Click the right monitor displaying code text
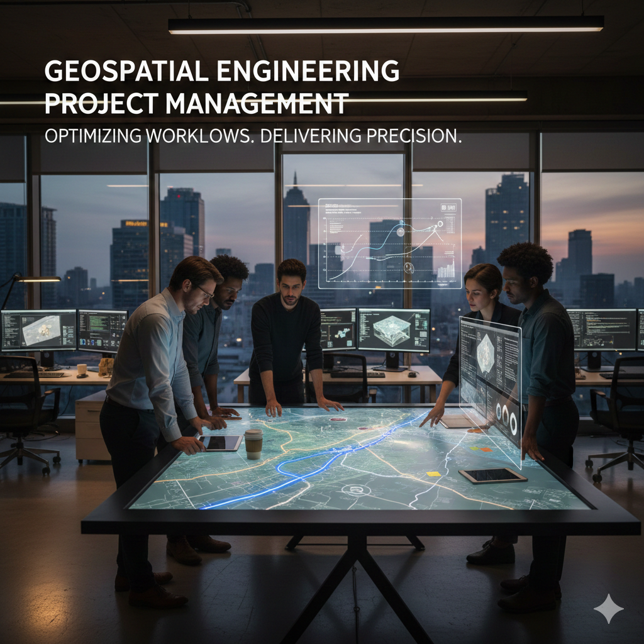Image resolution: width=644 pixels, height=644 pixels. pos(599,328)
